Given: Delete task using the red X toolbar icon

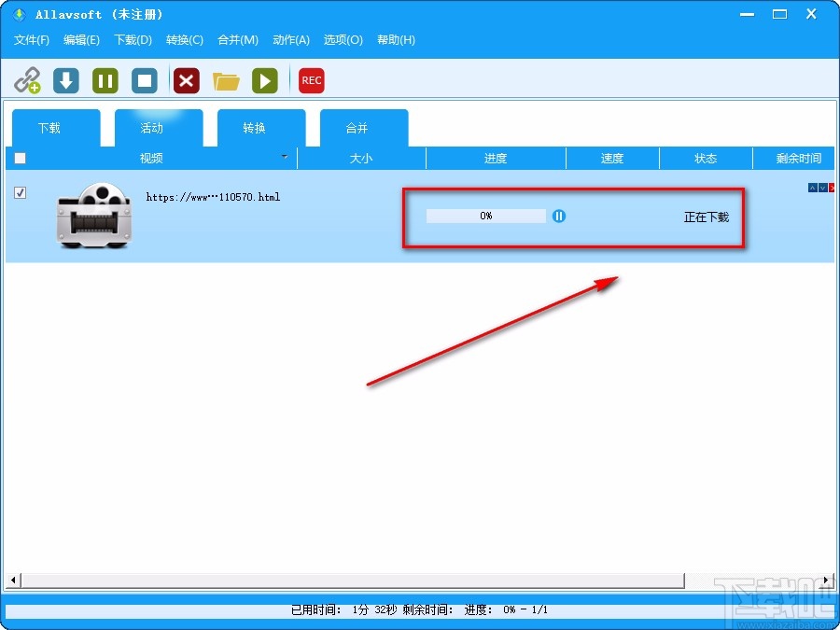Looking at the screenshot, I should pos(187,81).
